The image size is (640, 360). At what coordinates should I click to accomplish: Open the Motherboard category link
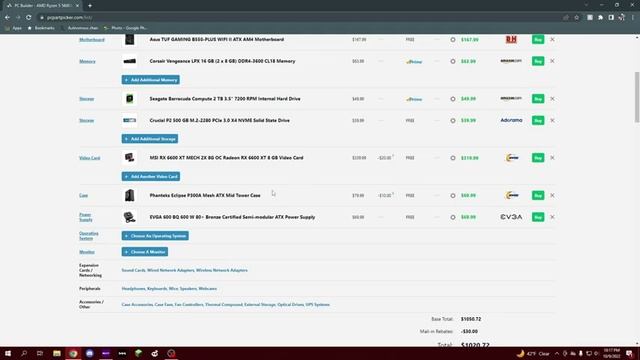(x=92, y=40)
